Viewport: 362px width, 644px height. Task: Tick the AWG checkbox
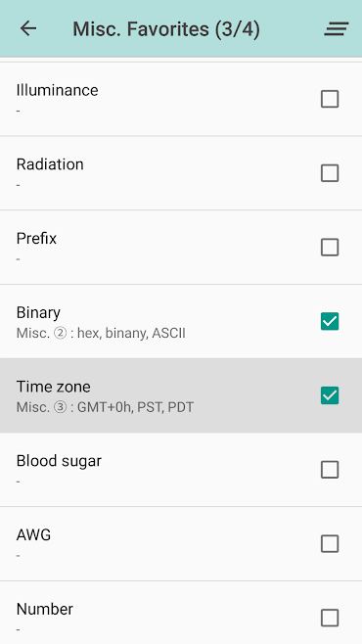[x=330, y=543]
